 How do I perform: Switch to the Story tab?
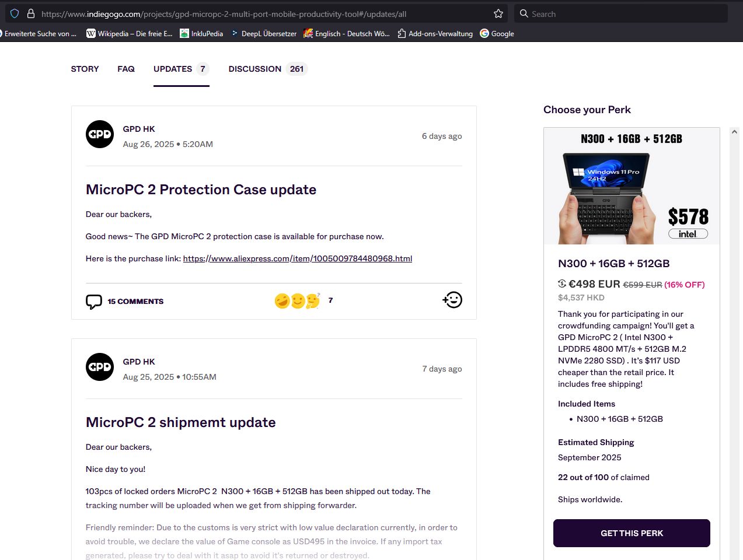tap(85, 69)
